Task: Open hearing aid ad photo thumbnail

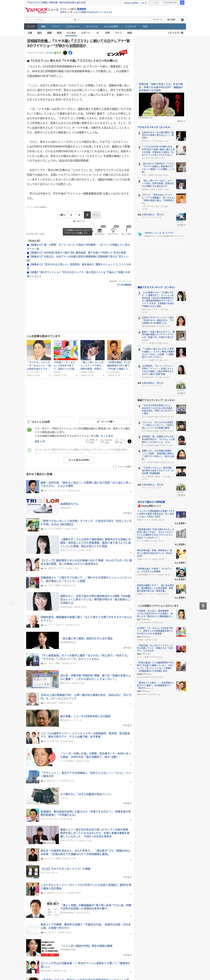Action: tap(162, 105)
